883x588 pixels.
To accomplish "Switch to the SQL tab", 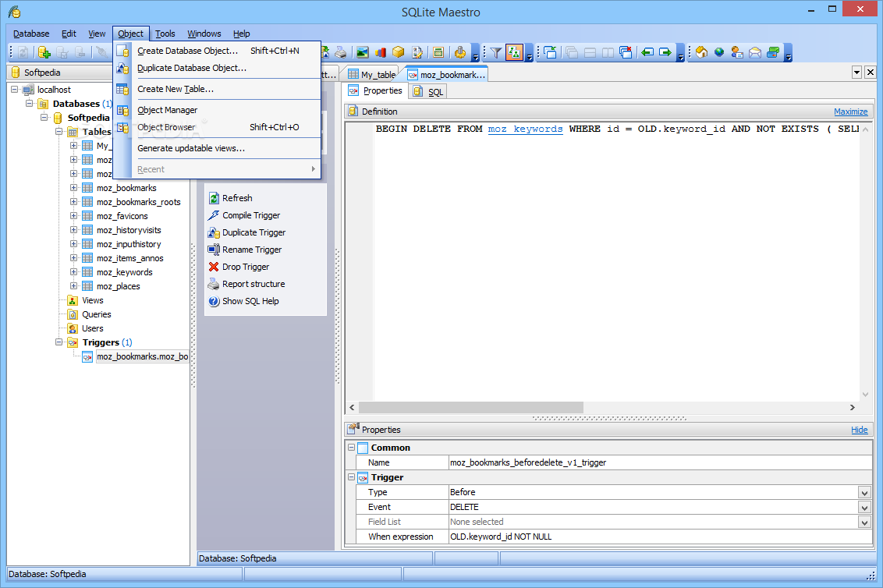I will [x=428, y=92].
